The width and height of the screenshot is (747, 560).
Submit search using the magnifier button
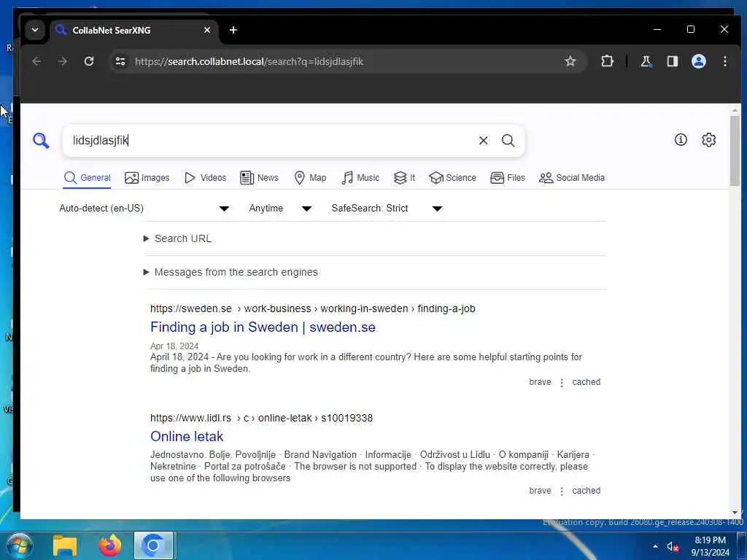click(508, 141)
